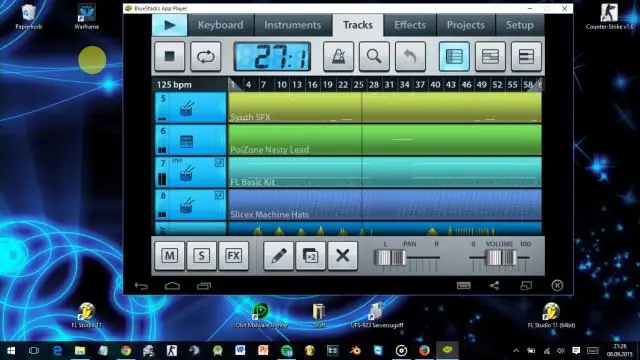Jump to bar 28 on ruler
Image resolution: width=640 pixels, height=360 pixels.
click(374, 85)
